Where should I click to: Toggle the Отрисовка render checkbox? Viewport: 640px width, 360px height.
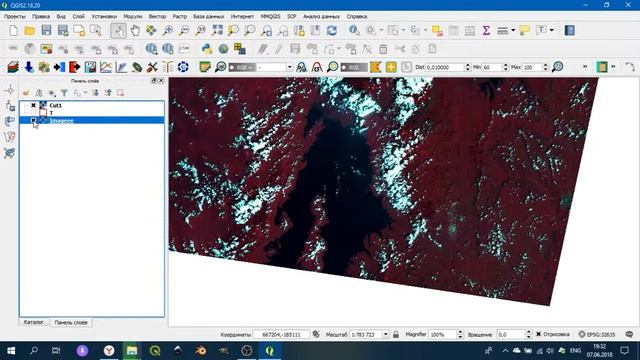point(538,334)
